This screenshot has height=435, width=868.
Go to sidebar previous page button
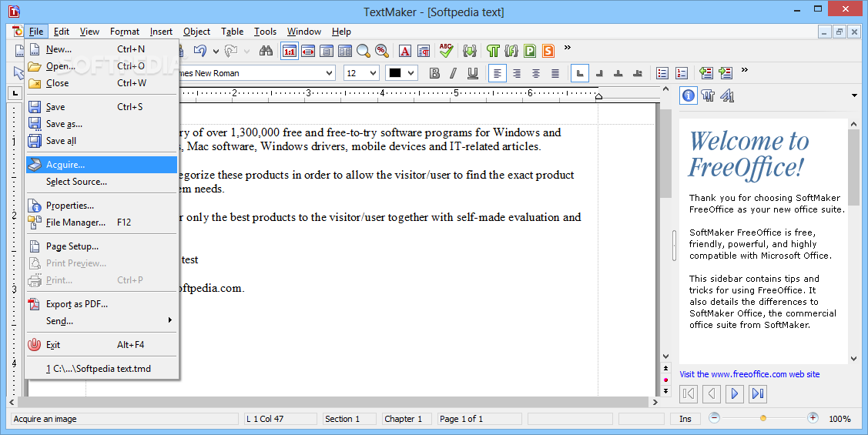712,393
